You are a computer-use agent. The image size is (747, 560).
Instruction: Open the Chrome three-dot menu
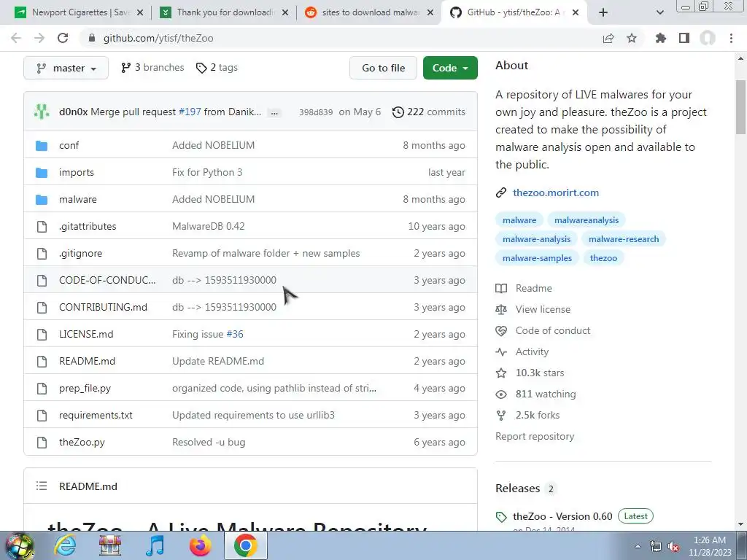click(x=731, y=38)
